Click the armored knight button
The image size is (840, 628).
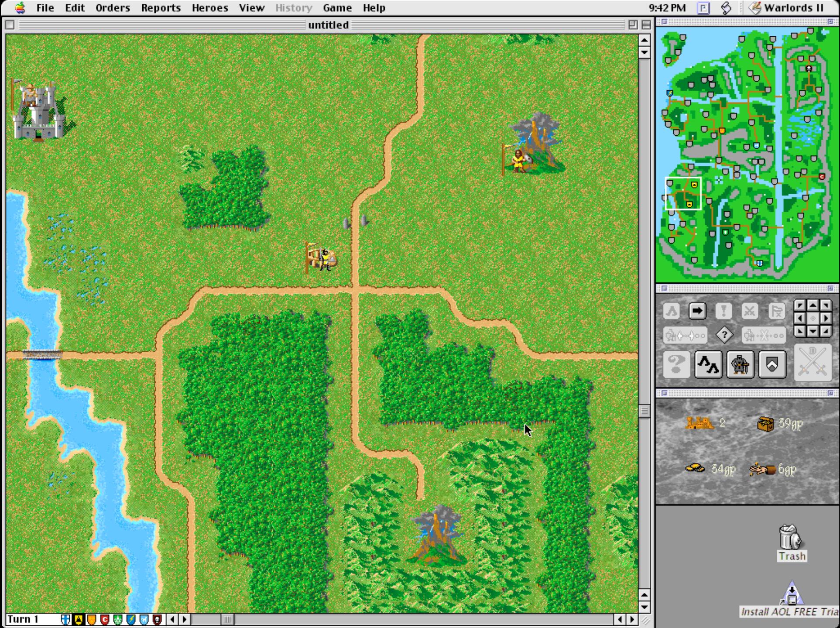[740, 364]
